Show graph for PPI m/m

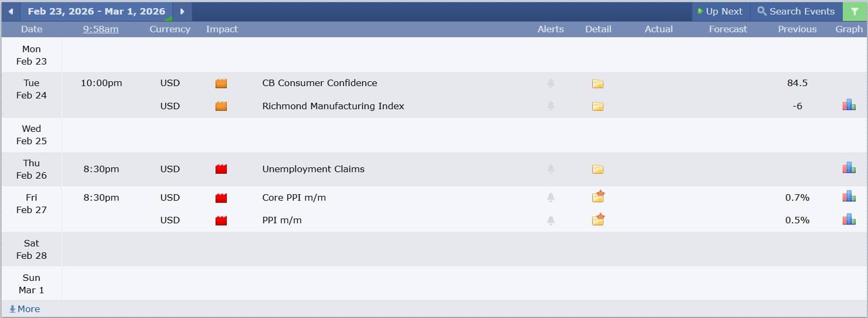[x=849, y=220]
